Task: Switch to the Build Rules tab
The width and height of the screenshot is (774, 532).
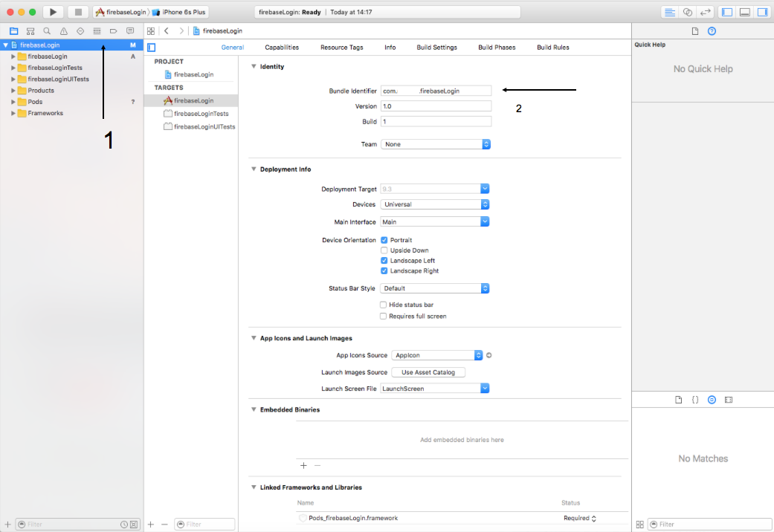Action: [553, 48]
